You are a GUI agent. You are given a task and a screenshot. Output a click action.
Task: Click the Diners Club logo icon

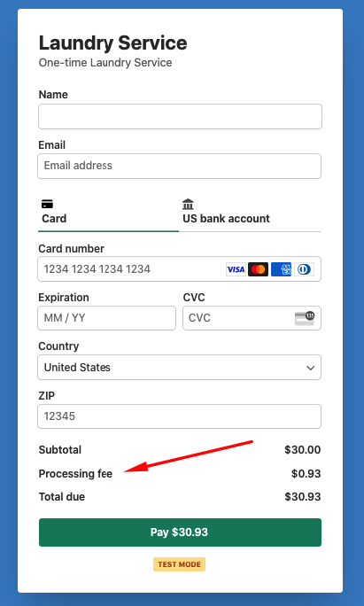304,269
